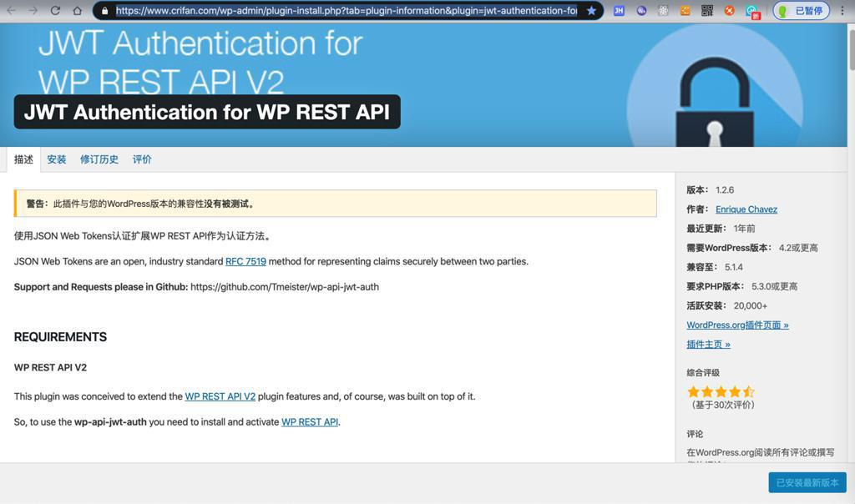Click the 最近更新 1年前 text
The height and width of the screenshot is (504, 855).
click(x=721, y=229)
